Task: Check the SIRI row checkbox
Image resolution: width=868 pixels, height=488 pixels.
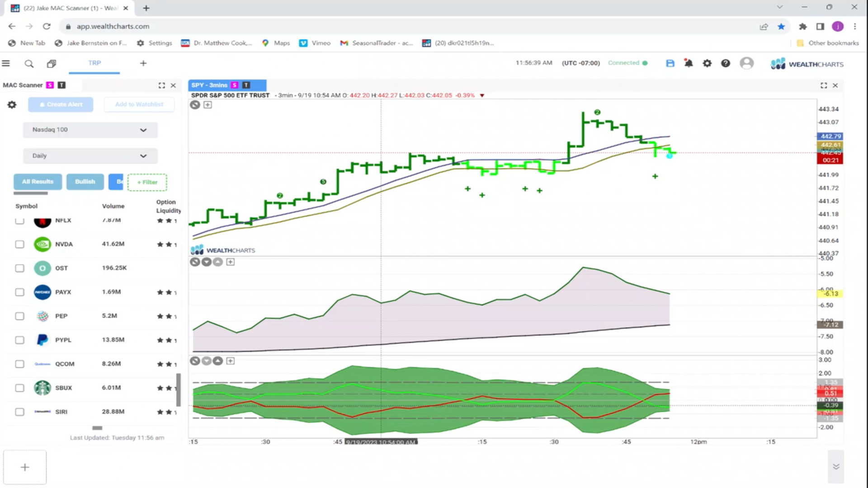Action: tap(19, 412)
